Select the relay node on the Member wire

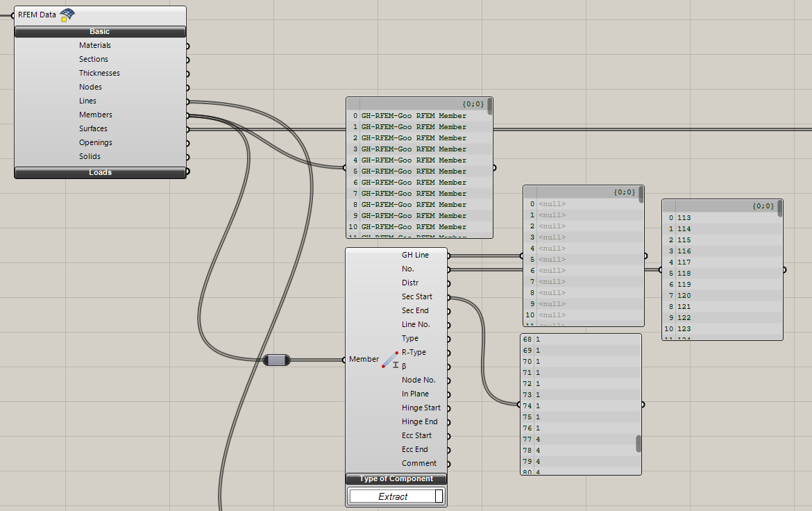pyautogui.click(x=276, y=360)
